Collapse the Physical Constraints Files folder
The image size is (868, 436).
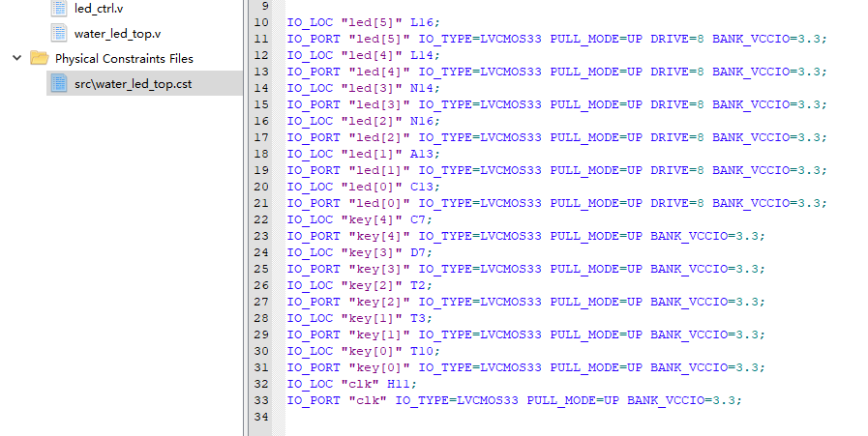click(17, 58)
